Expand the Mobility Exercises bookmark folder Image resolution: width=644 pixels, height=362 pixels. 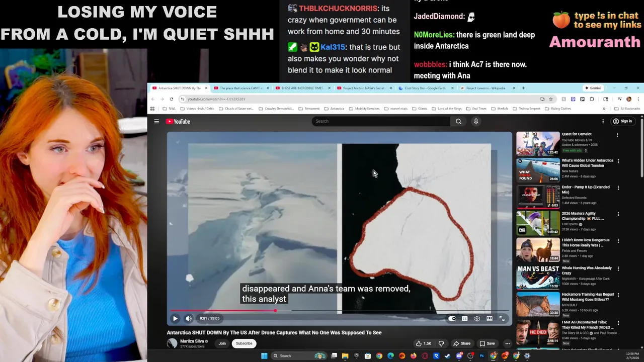(364, 109)
